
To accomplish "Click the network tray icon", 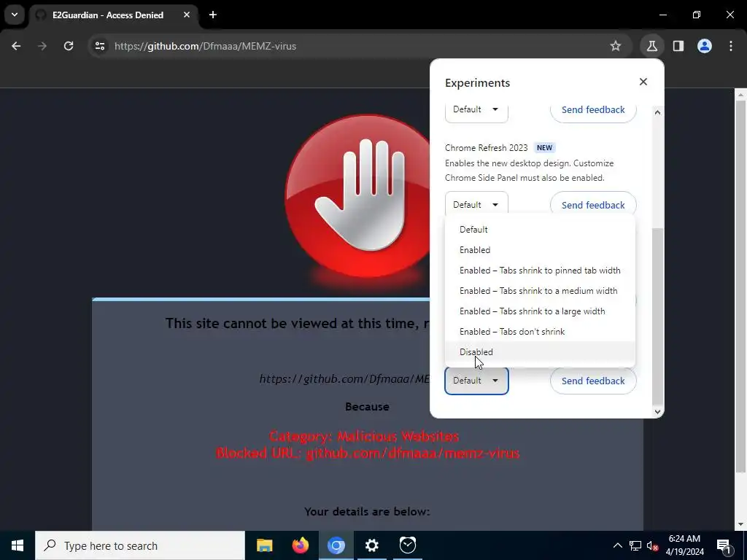I will [x=635, y=545].
